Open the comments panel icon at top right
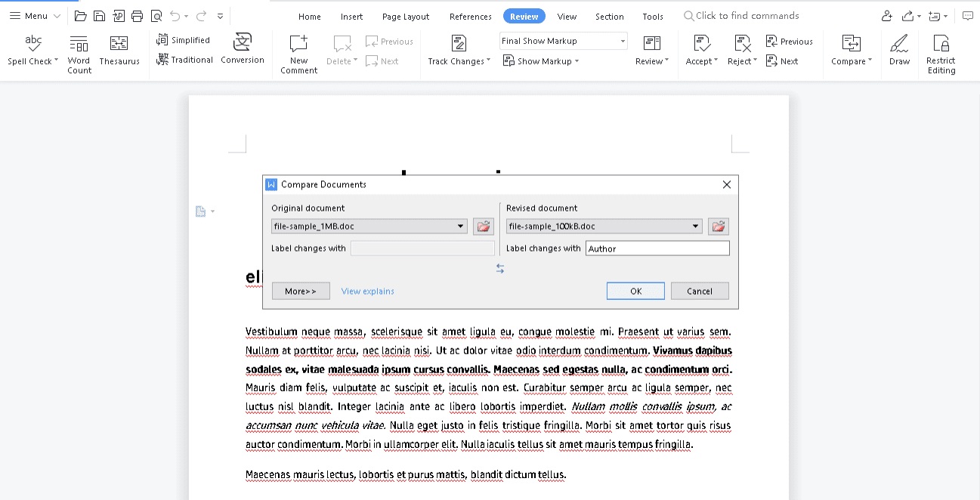The image size is (980, 500). [x=967, y=16]
